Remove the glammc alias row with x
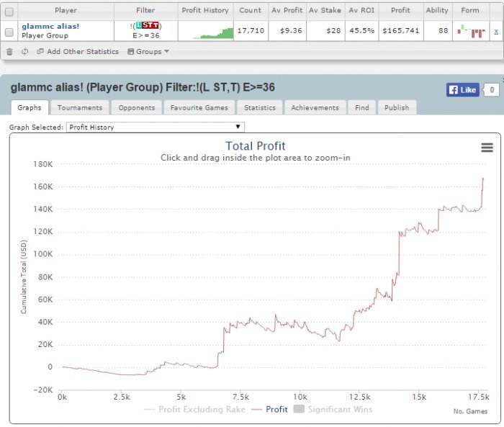The image size is (504, 427). [x=495, y=32]
